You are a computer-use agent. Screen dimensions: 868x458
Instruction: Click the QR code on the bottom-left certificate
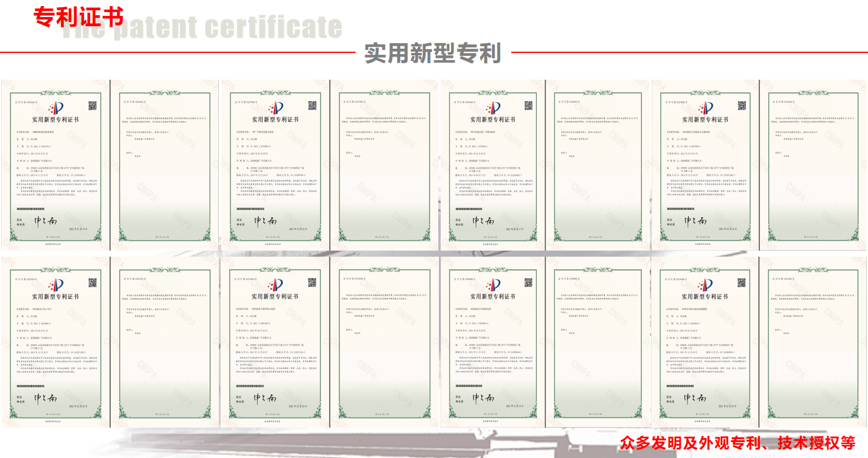92,282
